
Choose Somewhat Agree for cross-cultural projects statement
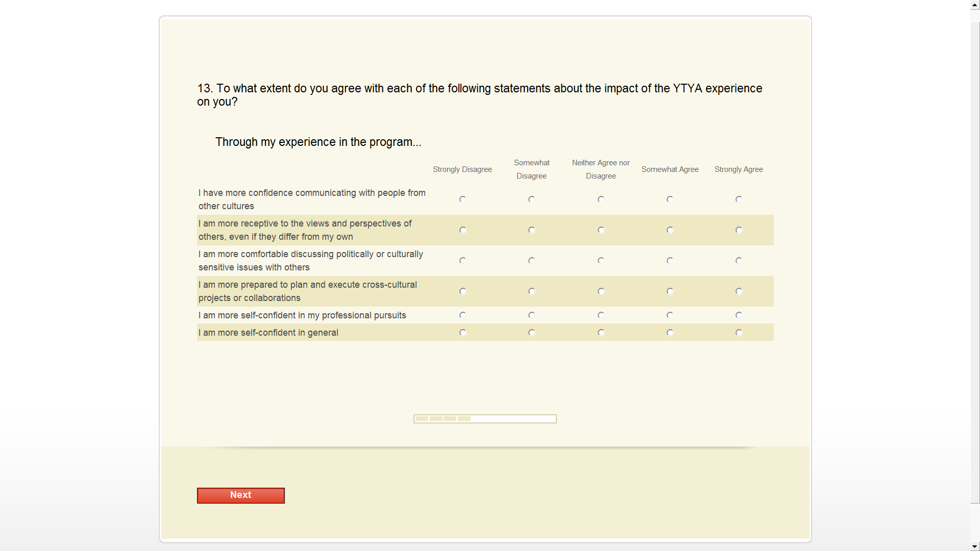tap(670, 291)
